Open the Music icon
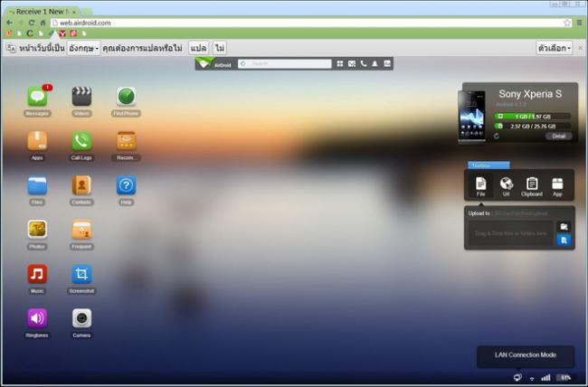The width and height of the screenshot is (588, 387). click(x=37, y=274)
